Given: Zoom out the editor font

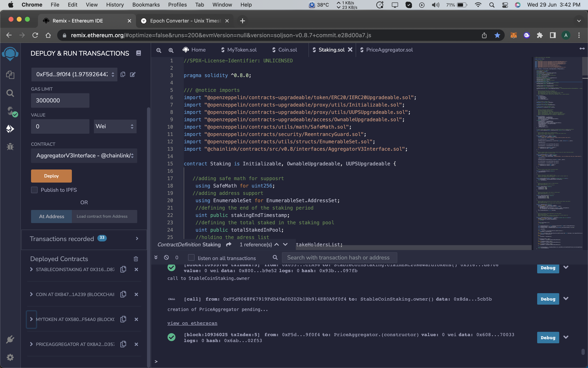Looking at the screenshot, I should [x=159, y=50].
